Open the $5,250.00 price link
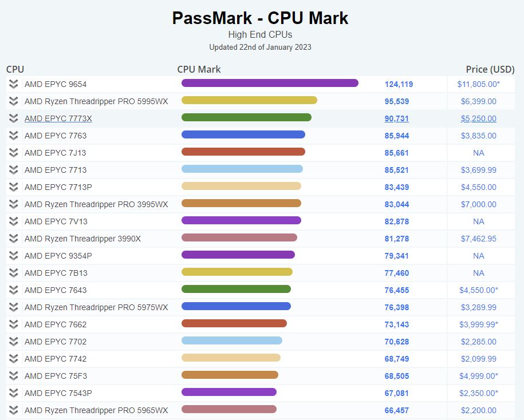Image resolution: width=524 pixels, height=420 pixels. coord(479,118)
